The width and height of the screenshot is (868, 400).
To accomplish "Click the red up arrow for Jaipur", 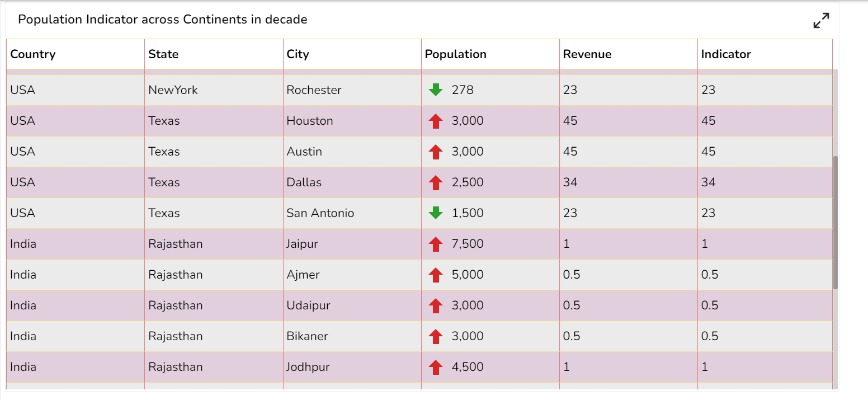I will point(435,244).
